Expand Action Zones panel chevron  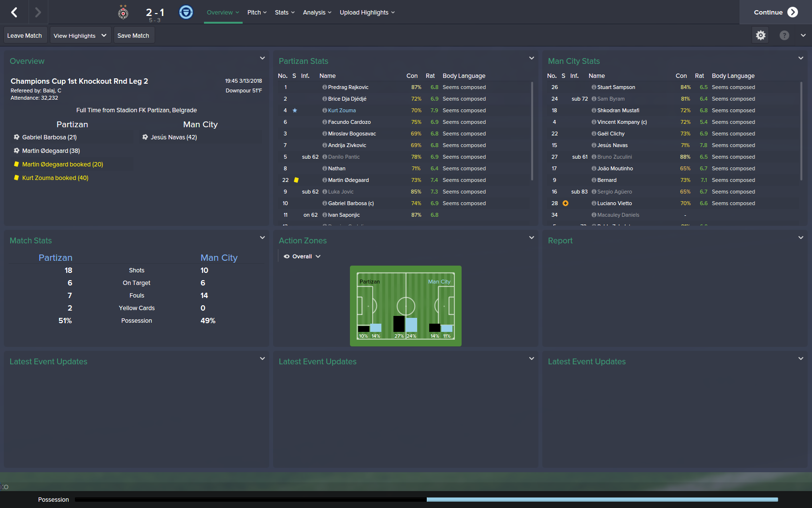point(532,238)
